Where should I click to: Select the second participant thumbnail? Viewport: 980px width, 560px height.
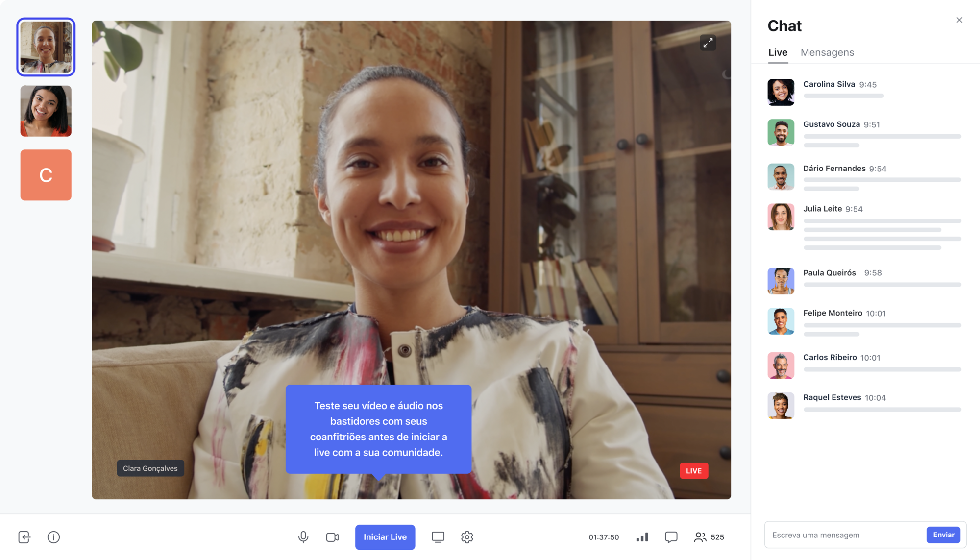[x=46, y=111]
